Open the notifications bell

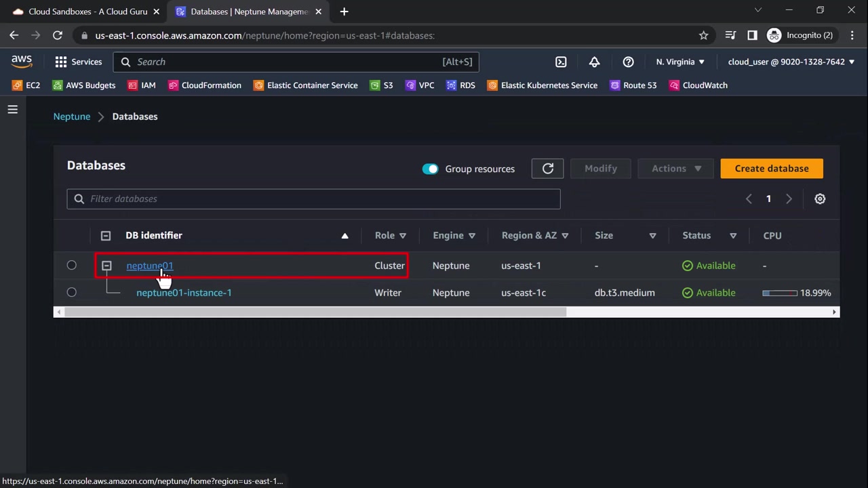pyautogui.click(x=594, y=62)
